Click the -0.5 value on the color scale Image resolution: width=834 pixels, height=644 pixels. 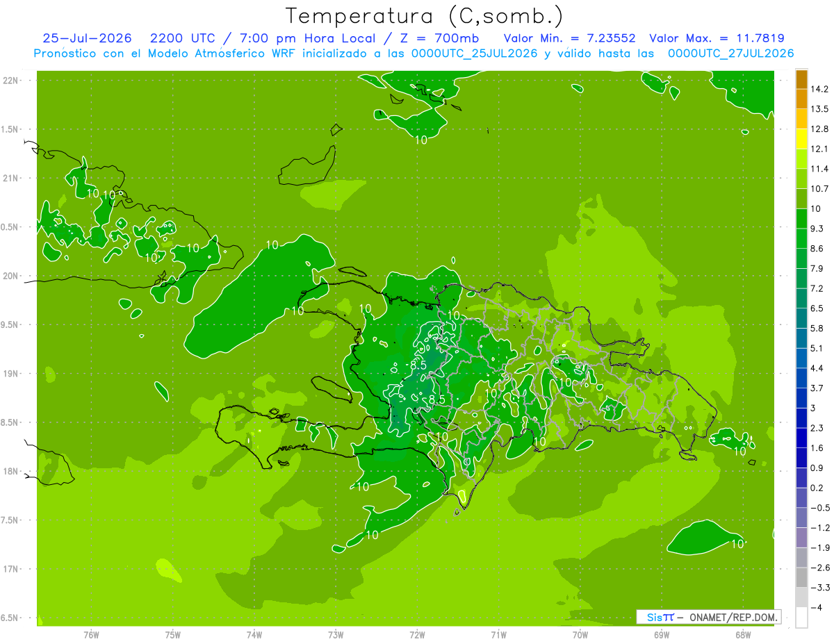point(820,508)
